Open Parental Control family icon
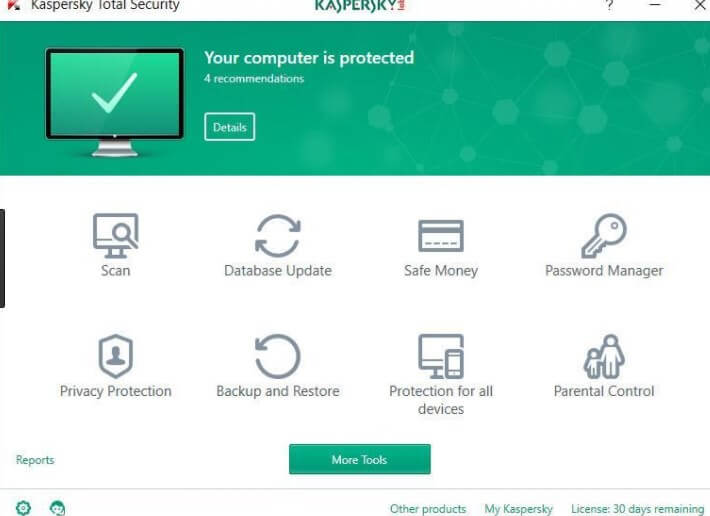 tap(604, 356)
